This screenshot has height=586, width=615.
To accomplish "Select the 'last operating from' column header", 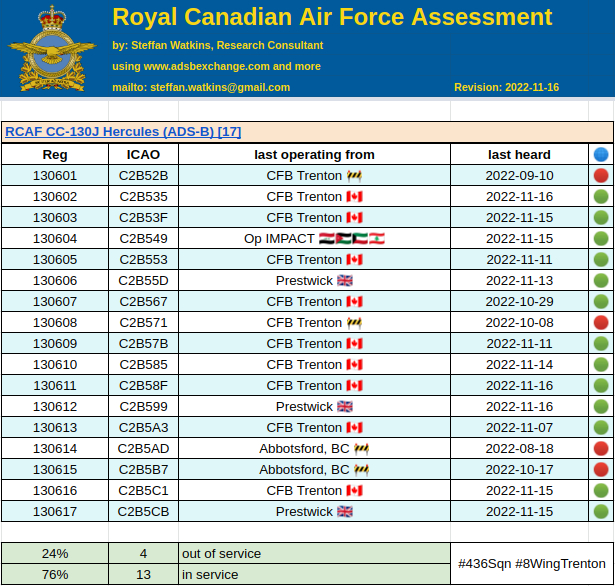I will tap(314, 155).
